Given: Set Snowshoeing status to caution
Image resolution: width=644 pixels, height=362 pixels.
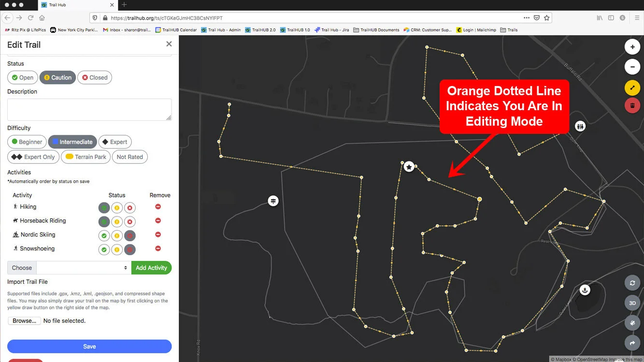Looking at the screenshot, I should tap(117, 250).
